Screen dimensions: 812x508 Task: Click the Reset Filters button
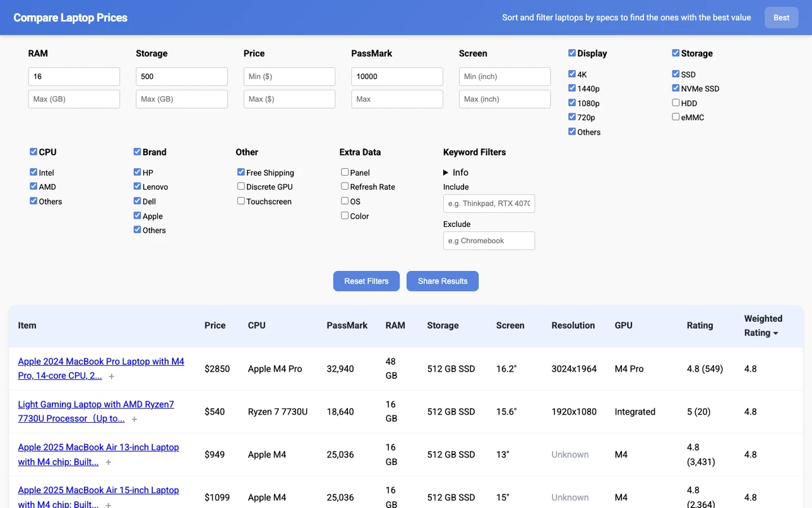[366, 281]
